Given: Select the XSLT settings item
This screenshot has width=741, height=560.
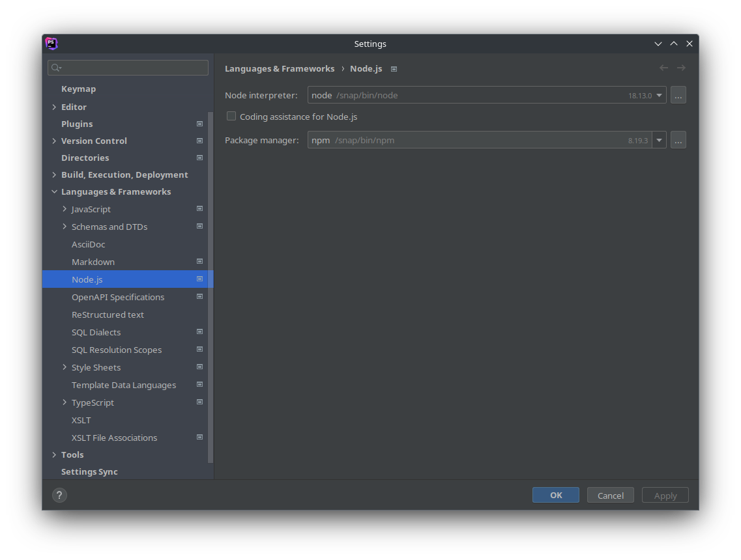Looking at the screenshot, I should [x=81, y=420].
